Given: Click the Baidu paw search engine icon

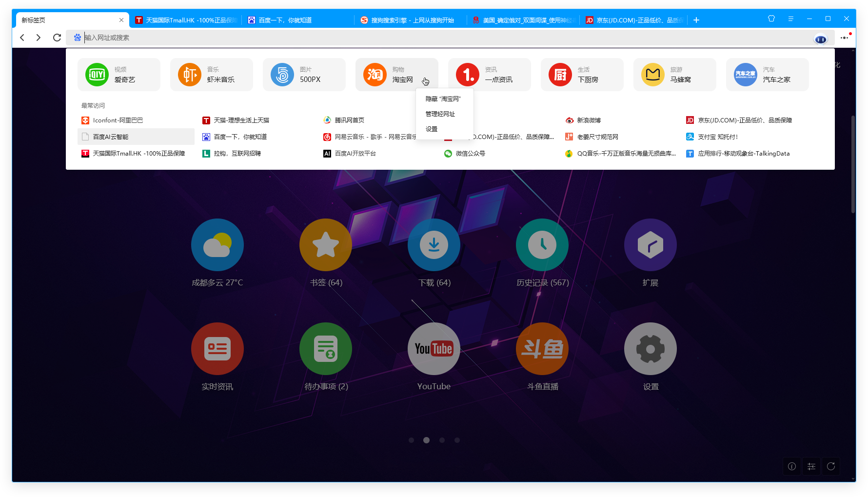Looking at the screenshot, I should [78, 38].
